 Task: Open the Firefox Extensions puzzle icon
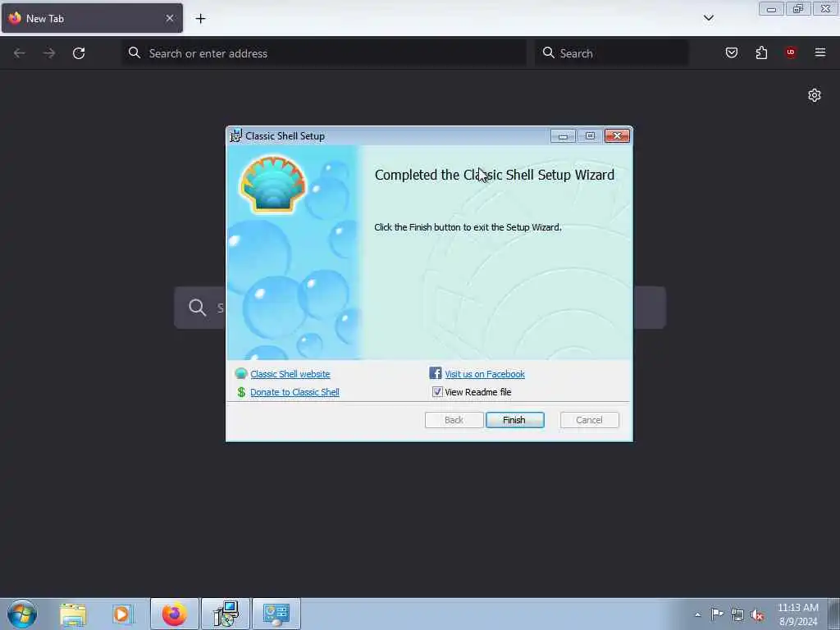coord(761,52)
